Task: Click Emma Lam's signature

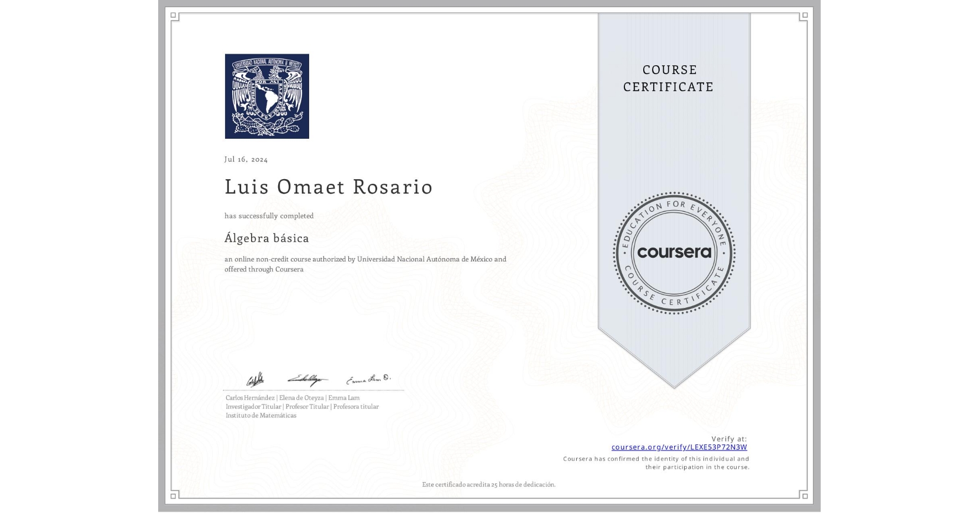Action: [369, 379]
